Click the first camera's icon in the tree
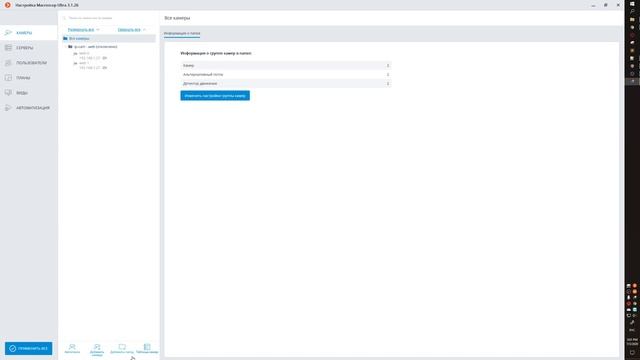This screenshot has width=640, height=360. [x=76, y=54]
